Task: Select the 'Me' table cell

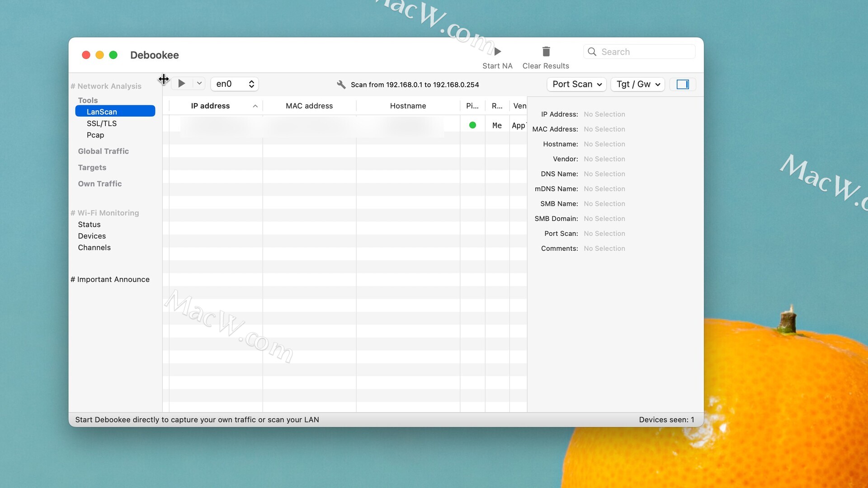Action: click(497, 126)
